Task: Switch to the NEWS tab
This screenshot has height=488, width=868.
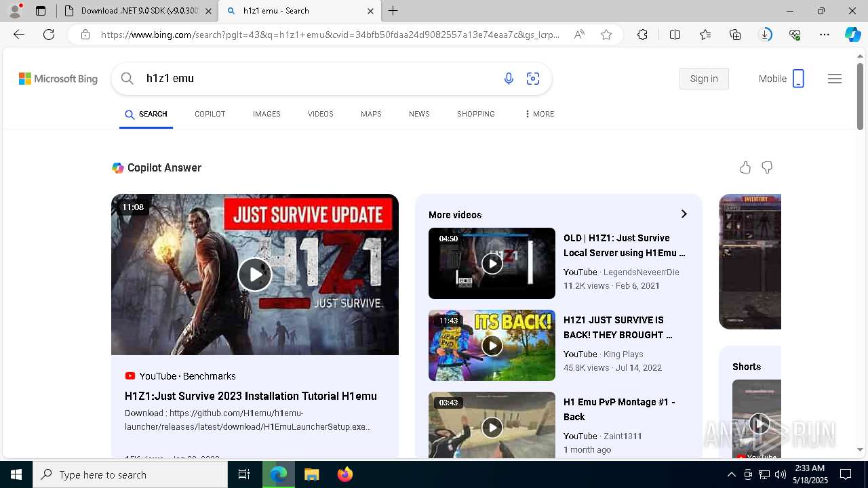Action: click(x=419, y=114)
